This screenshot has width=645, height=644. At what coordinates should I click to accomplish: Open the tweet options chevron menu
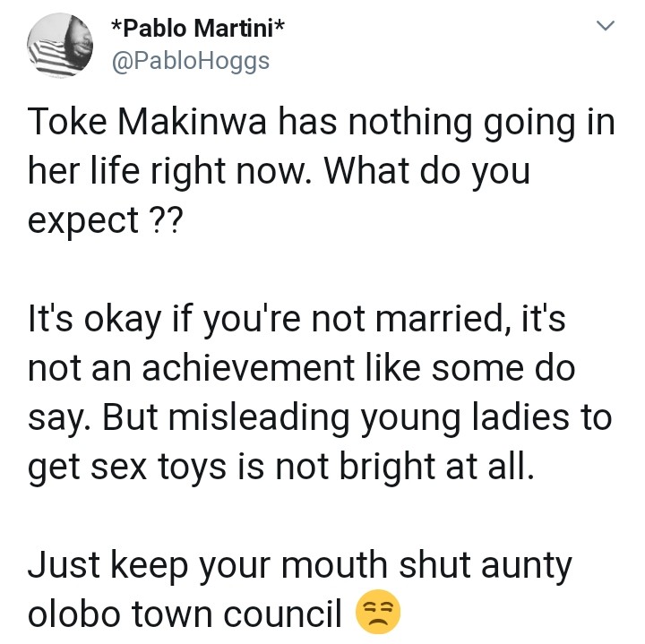point(606,28)
